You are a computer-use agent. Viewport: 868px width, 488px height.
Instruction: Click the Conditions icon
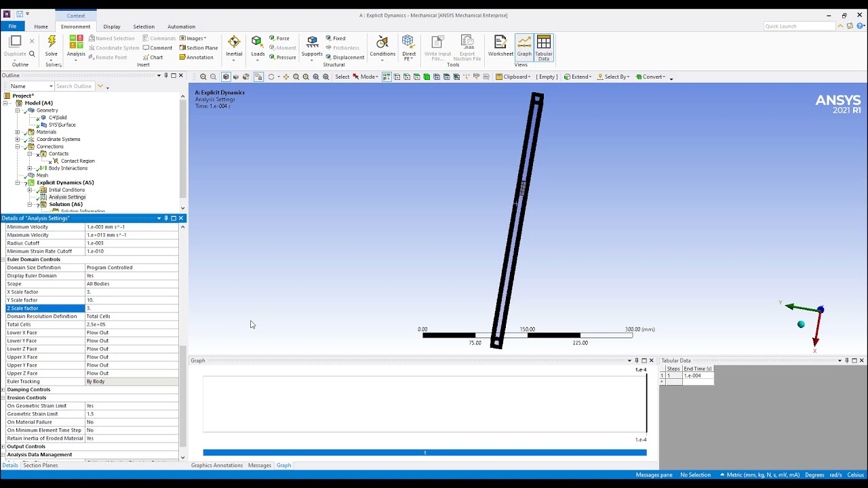point(382,42)
